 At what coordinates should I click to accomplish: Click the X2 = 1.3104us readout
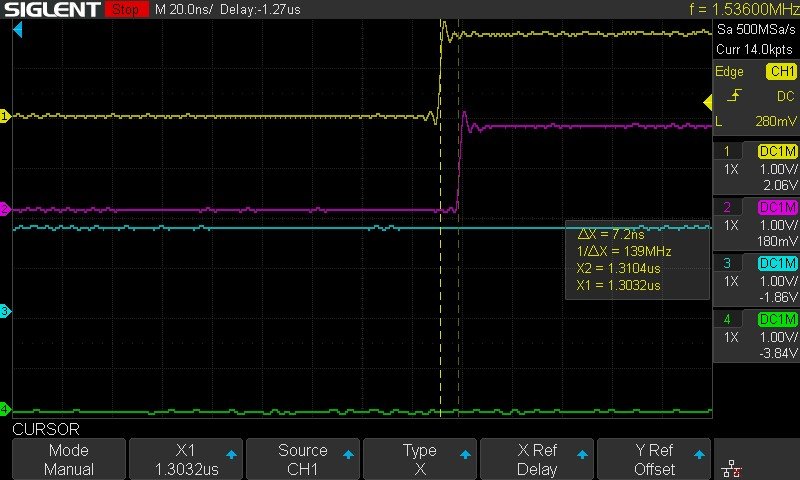pos(618,268)
